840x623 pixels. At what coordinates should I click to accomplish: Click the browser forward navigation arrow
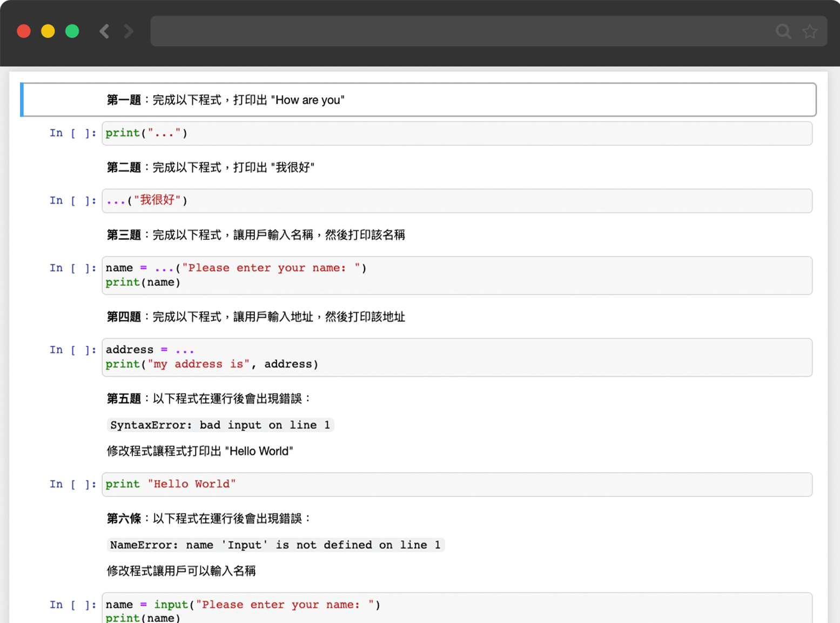(x=129, y=31)
